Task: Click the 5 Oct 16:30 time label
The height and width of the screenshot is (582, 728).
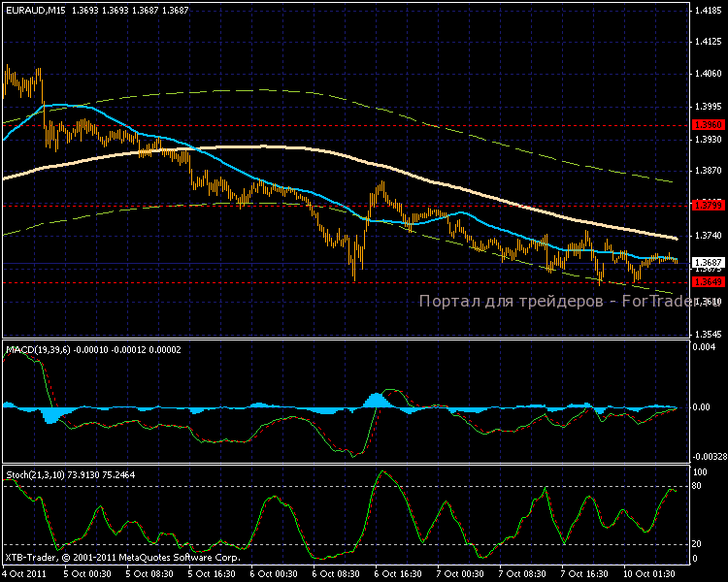Action: (x=212, y=574)
